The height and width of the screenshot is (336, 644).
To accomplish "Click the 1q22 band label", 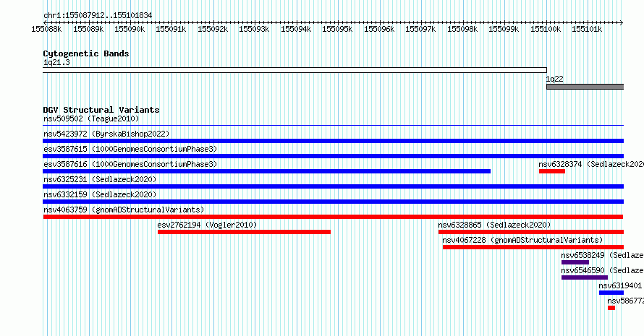I will [x=554, y=79].
